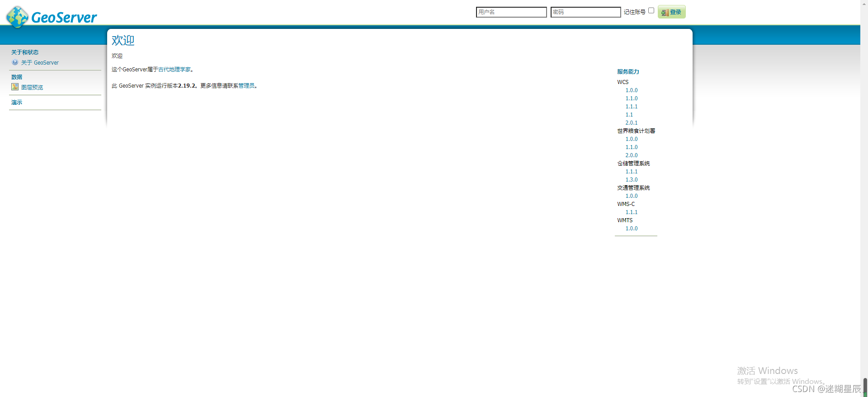
Task: Click the 服务能力 heading
Action: point(628,72)
